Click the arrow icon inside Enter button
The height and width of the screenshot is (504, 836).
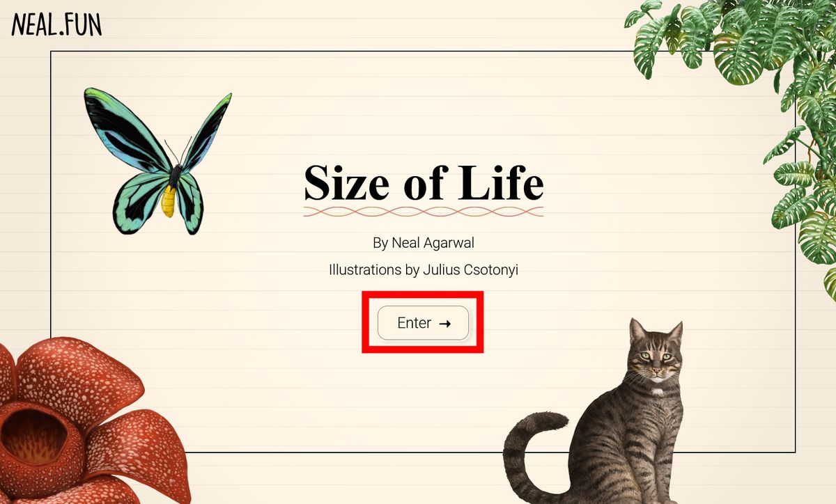(445, 324)
